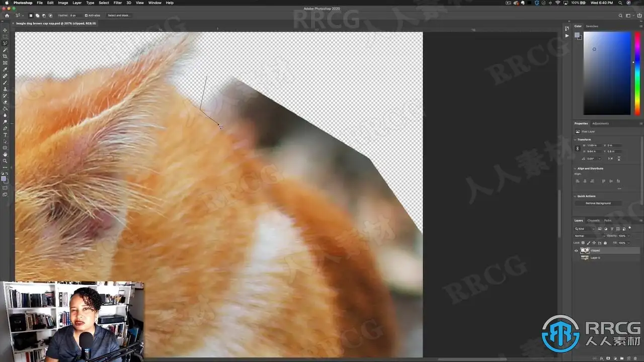644x362 pixels.
Task: Select the Pen tool
Action: click(x=5, y=128)
